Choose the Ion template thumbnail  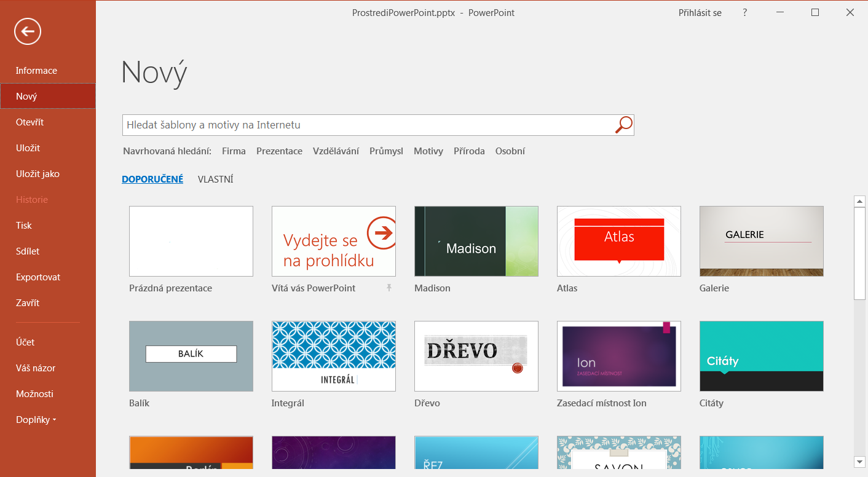point(619,356)
